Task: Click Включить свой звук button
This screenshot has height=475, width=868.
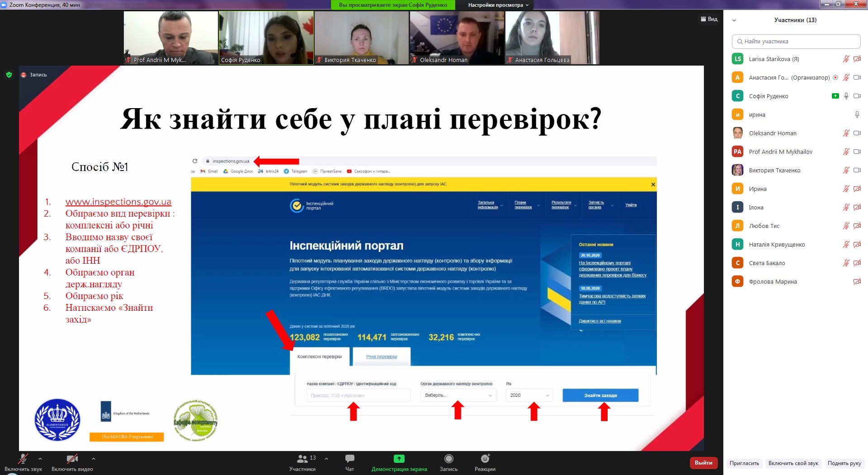Action: [x=793, y=463]
